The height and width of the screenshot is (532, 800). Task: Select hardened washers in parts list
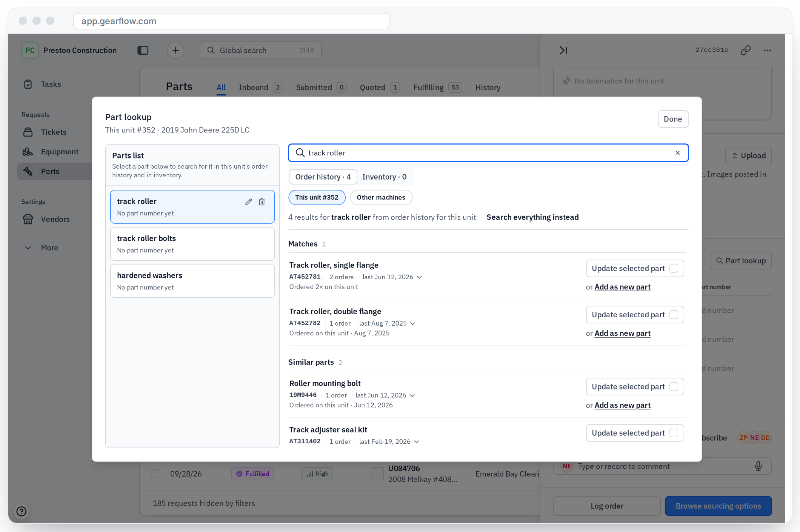point(192,281)
